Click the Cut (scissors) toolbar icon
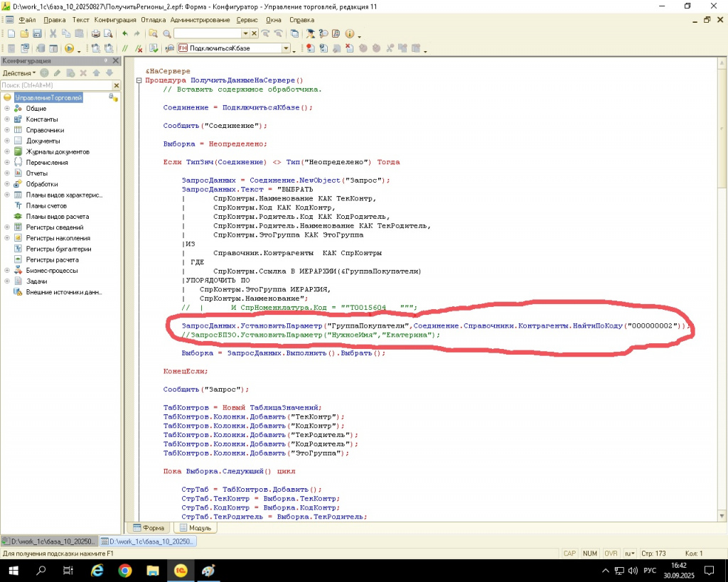Screen dimensions: 728x582 [54, 33]
